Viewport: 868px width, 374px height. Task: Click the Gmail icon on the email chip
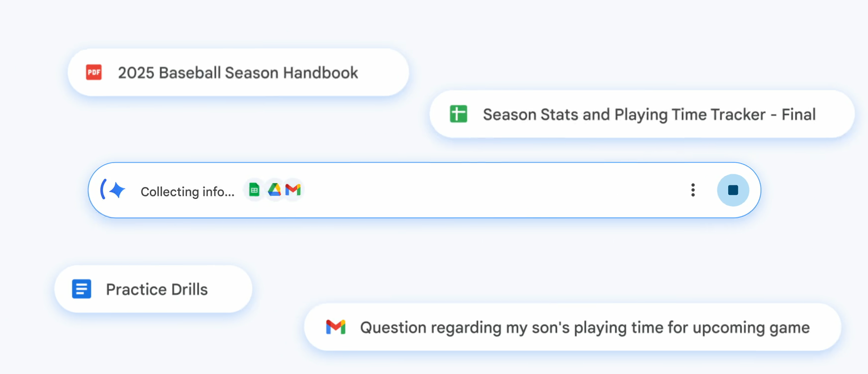pyautogui.click(x=336, y=327)
